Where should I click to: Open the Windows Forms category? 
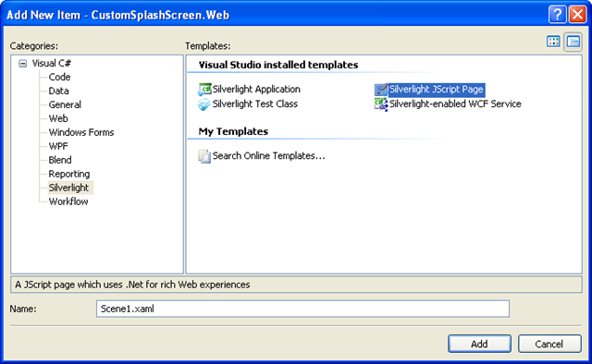(81, 132)
